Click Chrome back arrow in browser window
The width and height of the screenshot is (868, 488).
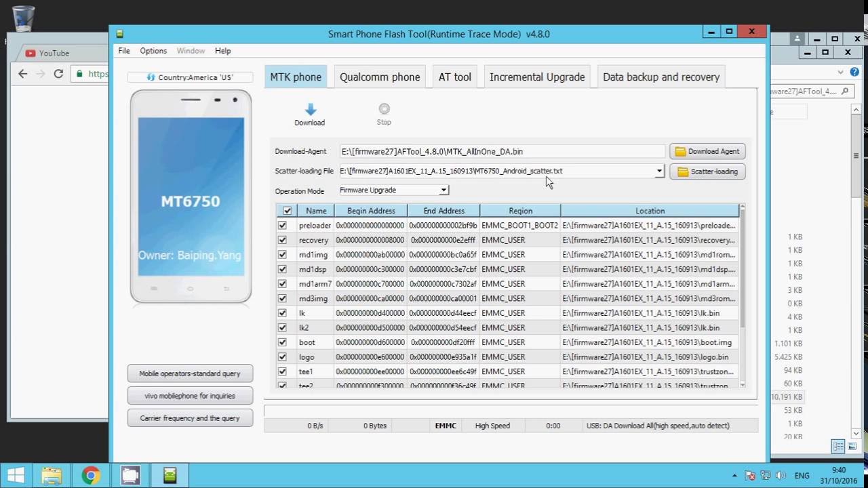point(23,74)
